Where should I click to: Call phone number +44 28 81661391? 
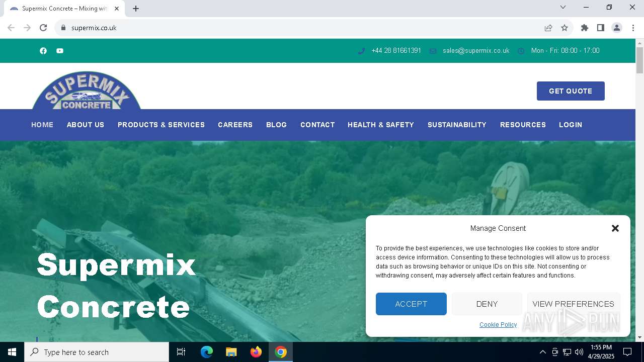tap(396, 51)
